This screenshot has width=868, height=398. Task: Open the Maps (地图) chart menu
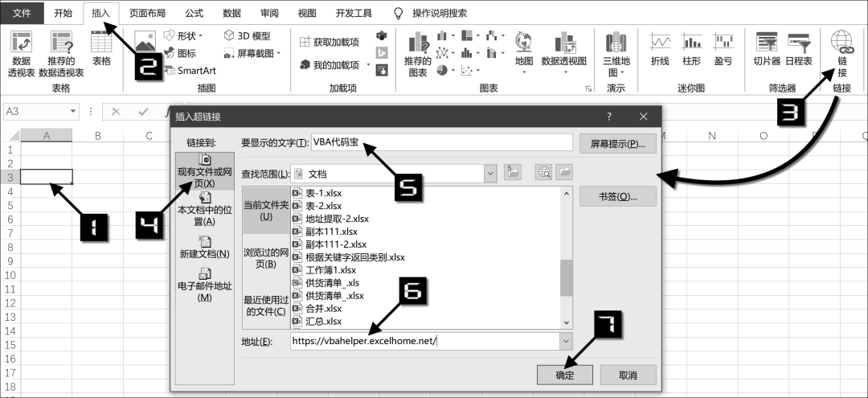524,54
